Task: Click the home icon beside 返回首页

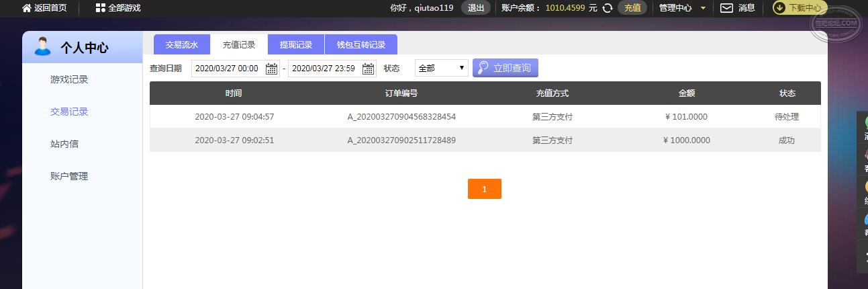Action: pos(27,8)
